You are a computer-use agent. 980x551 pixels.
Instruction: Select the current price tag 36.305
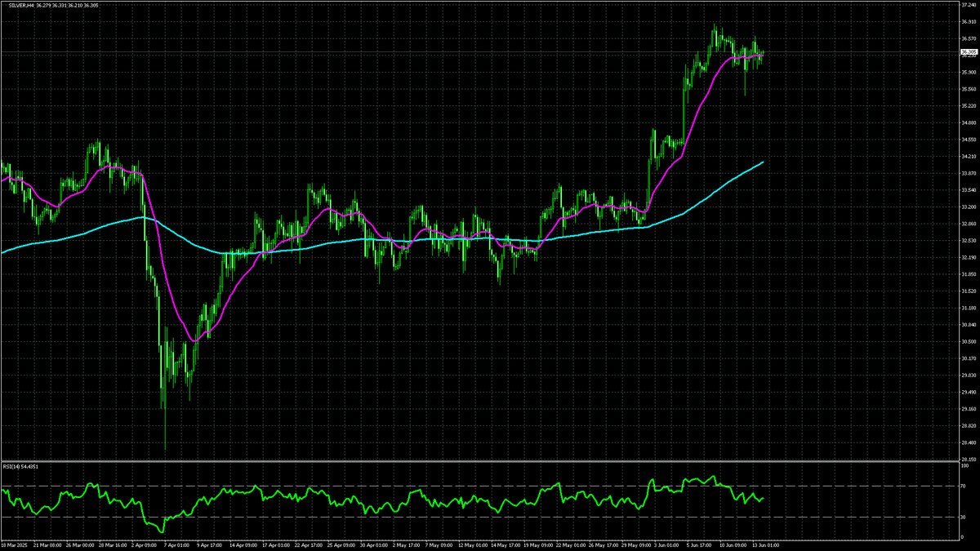tap(968, 52)
